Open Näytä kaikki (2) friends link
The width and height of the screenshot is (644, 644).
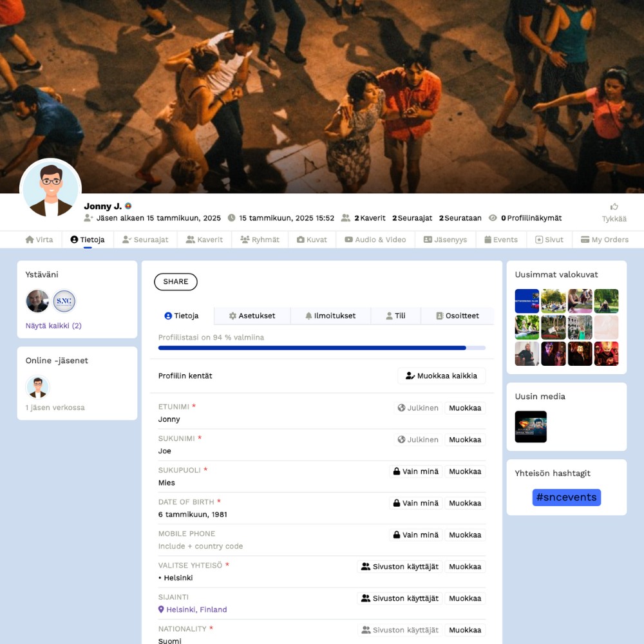tap(53, 325)
